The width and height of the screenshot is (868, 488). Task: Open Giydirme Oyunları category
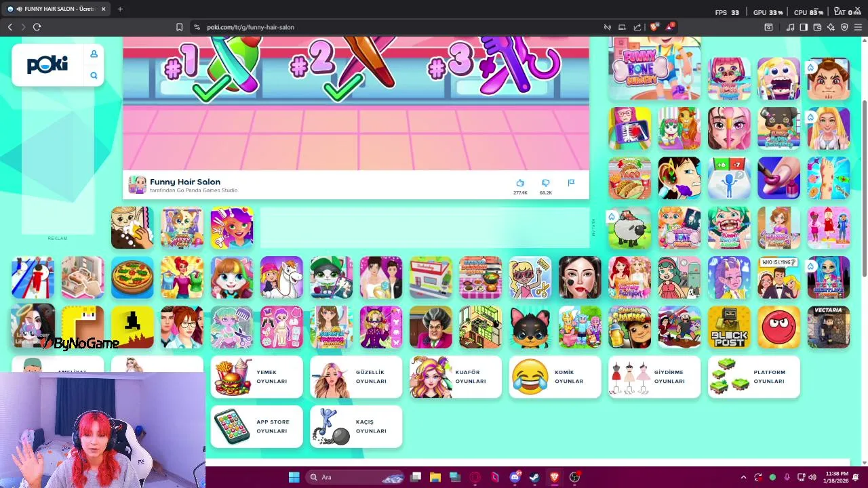[654, 377]
